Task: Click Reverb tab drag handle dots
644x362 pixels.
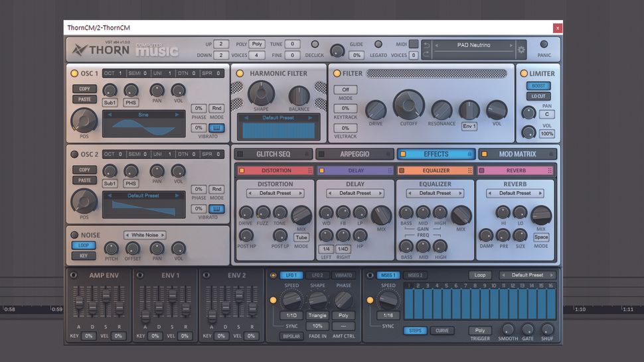Action: click(x=550, y=170)
